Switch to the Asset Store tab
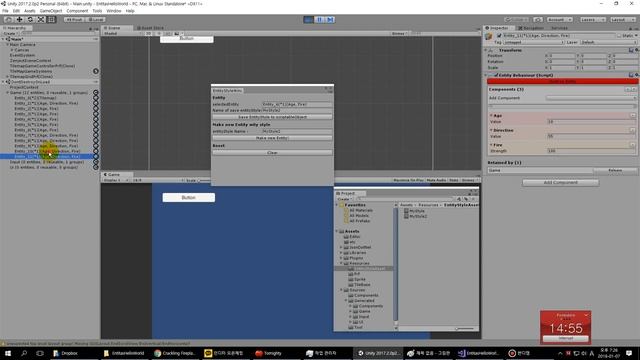 pos(150,28)
